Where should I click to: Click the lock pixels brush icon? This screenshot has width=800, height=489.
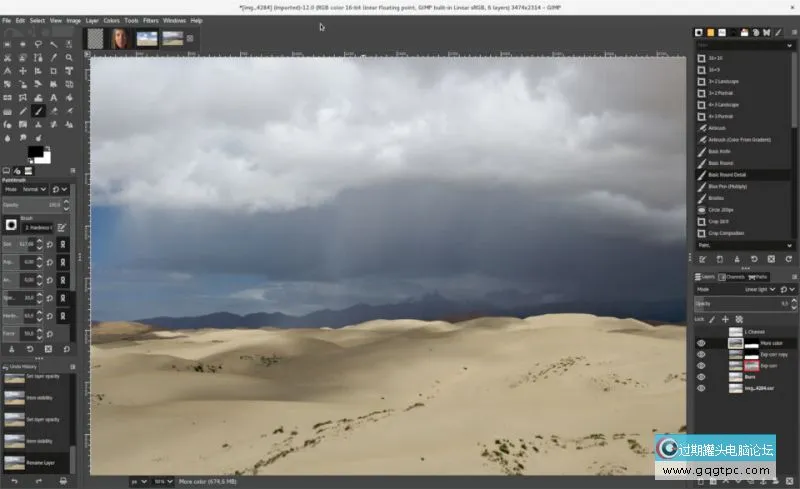[711, 319]
